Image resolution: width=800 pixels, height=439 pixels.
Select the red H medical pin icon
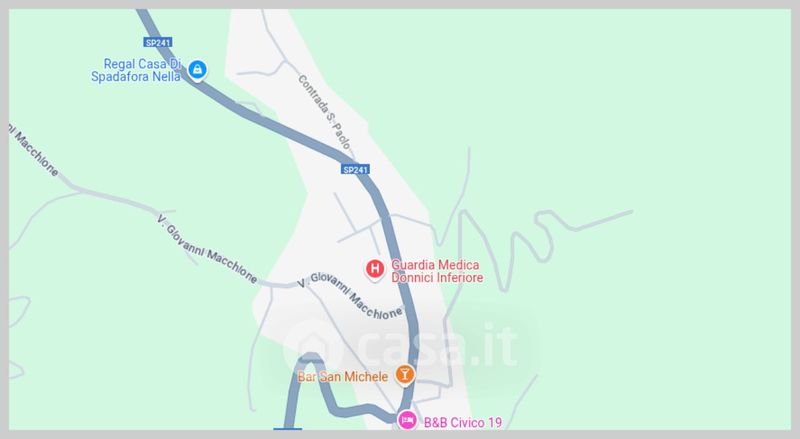pos(374,269)
